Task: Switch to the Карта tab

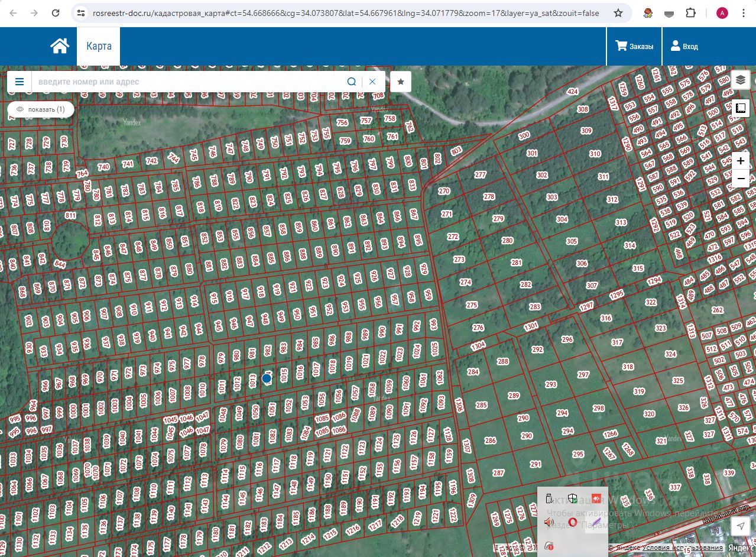Action: tap(99, 46)
